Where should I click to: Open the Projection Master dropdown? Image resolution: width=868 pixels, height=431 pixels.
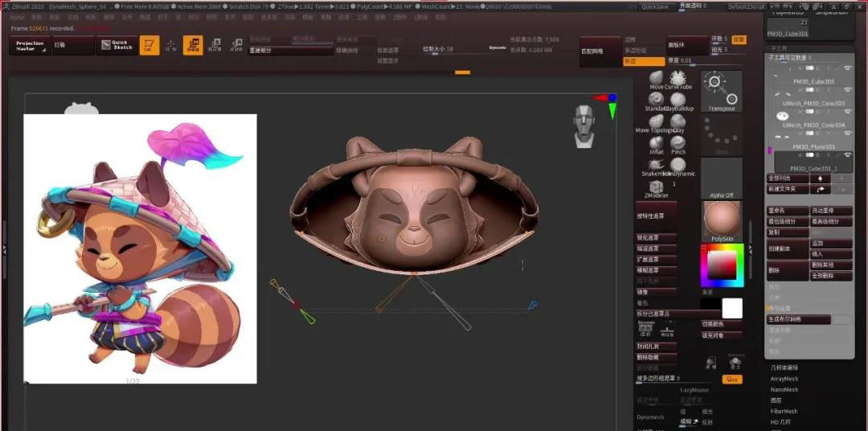click(30, 45)
